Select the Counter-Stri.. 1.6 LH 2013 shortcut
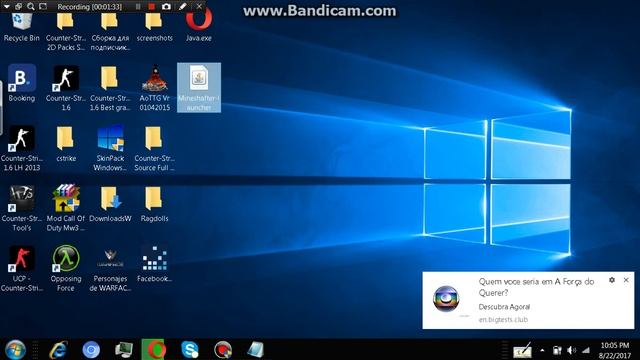 coord(22,148)
